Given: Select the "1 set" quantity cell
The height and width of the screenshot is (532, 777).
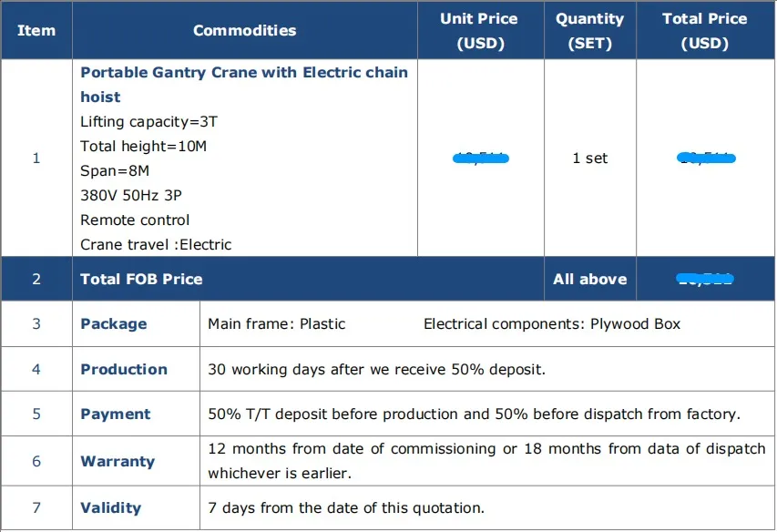Looking at the screenshot, I should 589,159.
